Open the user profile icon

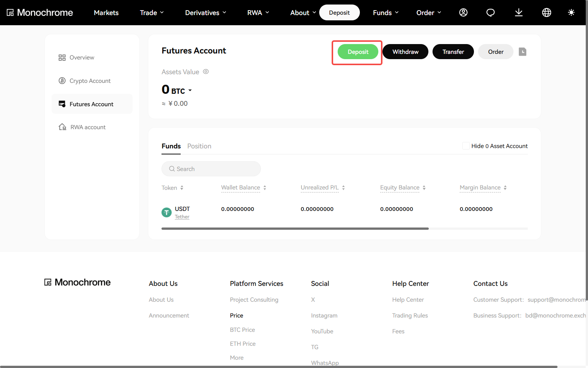pos(463,12)
